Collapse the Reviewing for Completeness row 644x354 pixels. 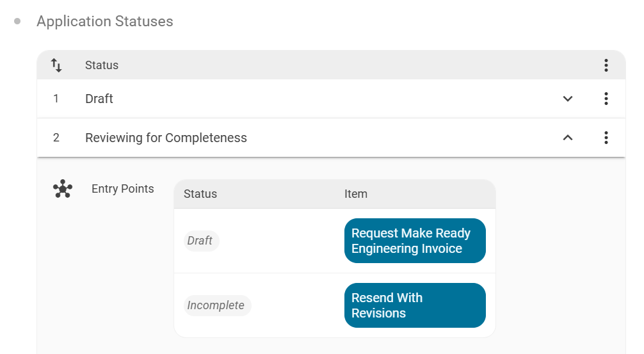coord(567,138)
